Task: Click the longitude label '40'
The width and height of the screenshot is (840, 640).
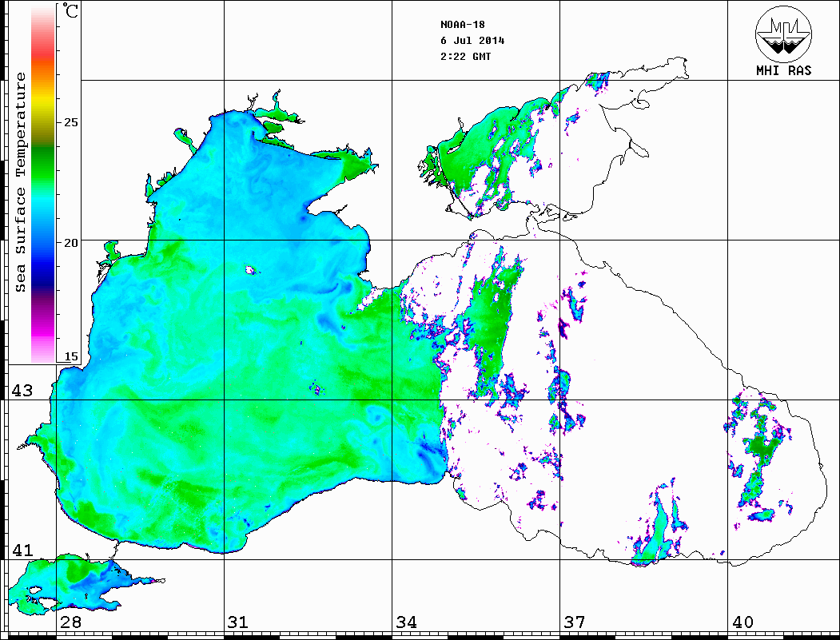Action: pyautogui.click(x=742, y=622)
